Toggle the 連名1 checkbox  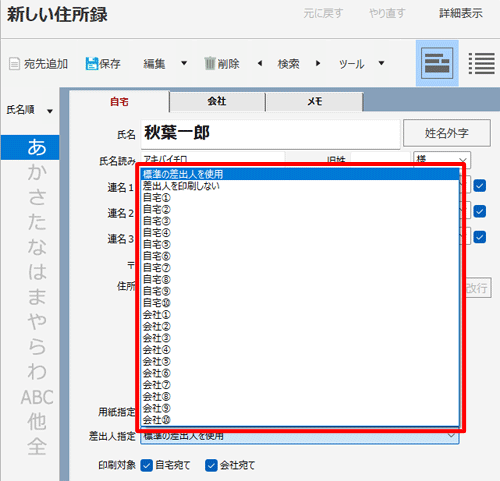(480, 186)
